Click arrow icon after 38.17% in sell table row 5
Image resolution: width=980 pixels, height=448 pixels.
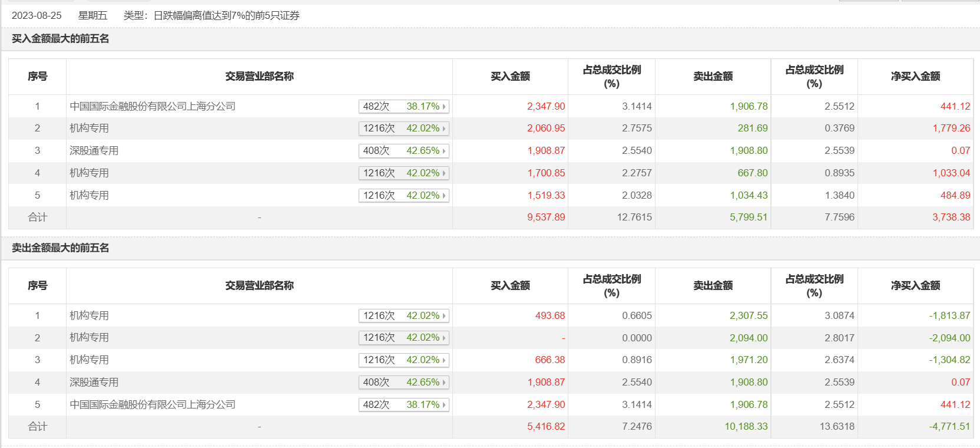(x=444, y=404)
